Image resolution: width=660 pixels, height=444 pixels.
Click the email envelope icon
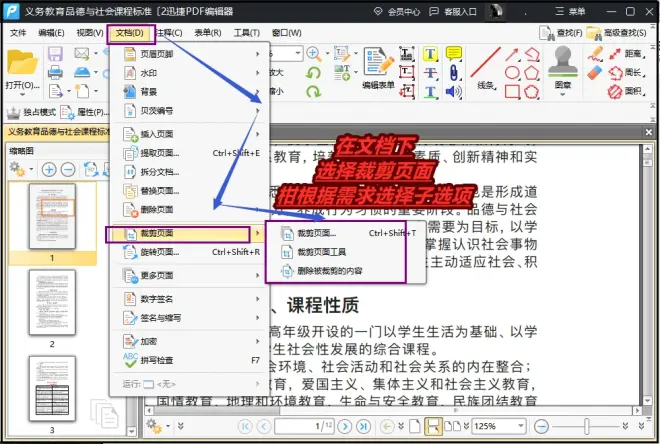(82, 53)
